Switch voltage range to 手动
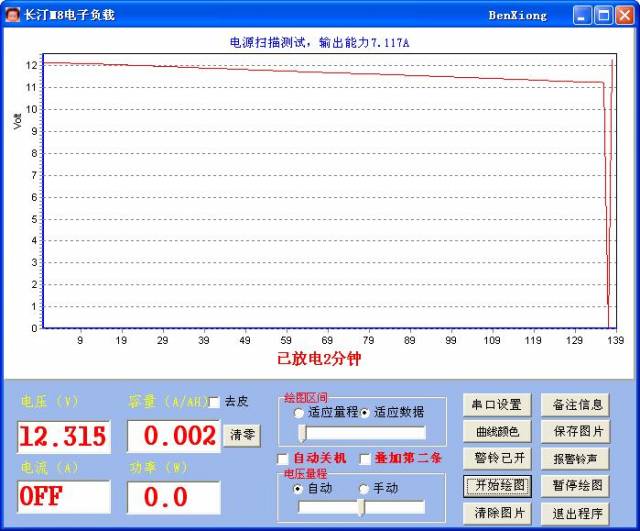Image resolution: width=640 pixels, height=531 pixels. tap(364, 489)
